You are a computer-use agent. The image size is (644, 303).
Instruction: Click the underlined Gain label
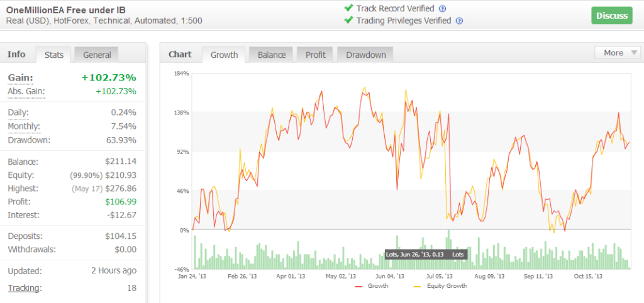20,77
